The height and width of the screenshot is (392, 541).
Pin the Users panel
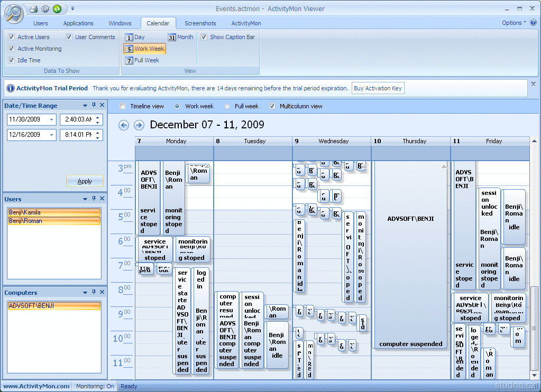(94, 199)
